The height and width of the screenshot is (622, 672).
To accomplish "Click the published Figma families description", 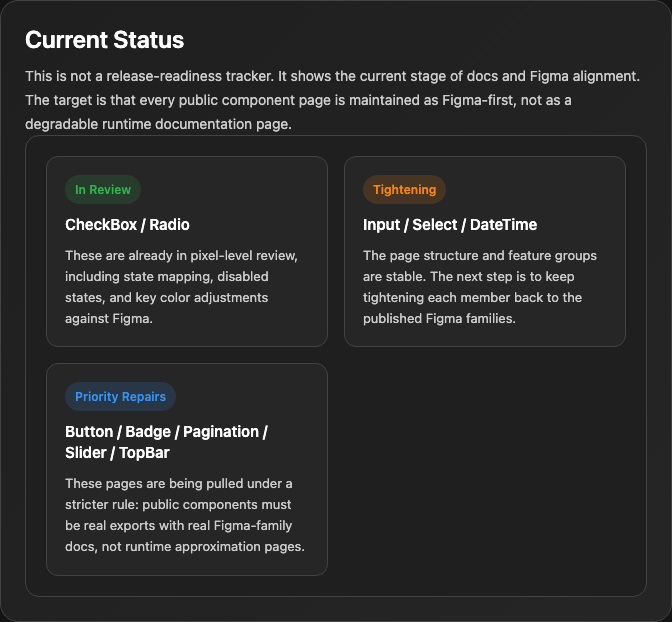I will pos(480,287).
